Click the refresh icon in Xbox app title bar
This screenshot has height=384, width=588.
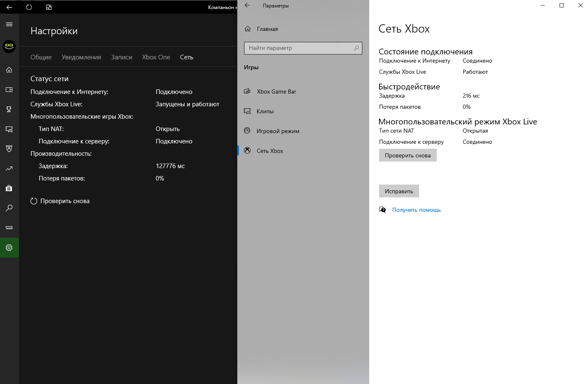tap(29, 7)
